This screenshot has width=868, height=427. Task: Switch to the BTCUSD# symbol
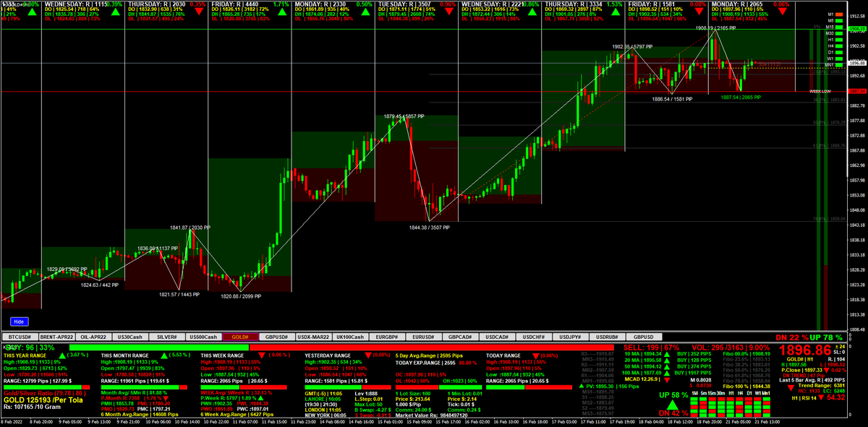pyautogui.click(x=19, y=337)
